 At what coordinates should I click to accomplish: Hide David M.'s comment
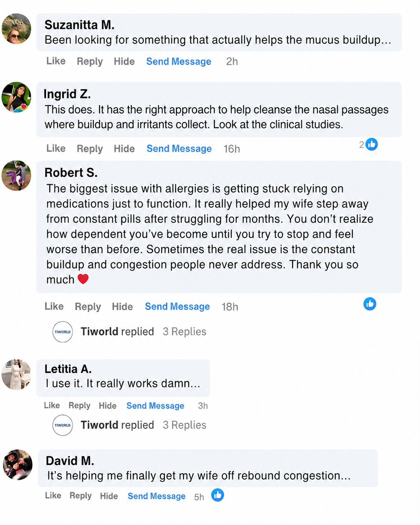coord(109,496)
